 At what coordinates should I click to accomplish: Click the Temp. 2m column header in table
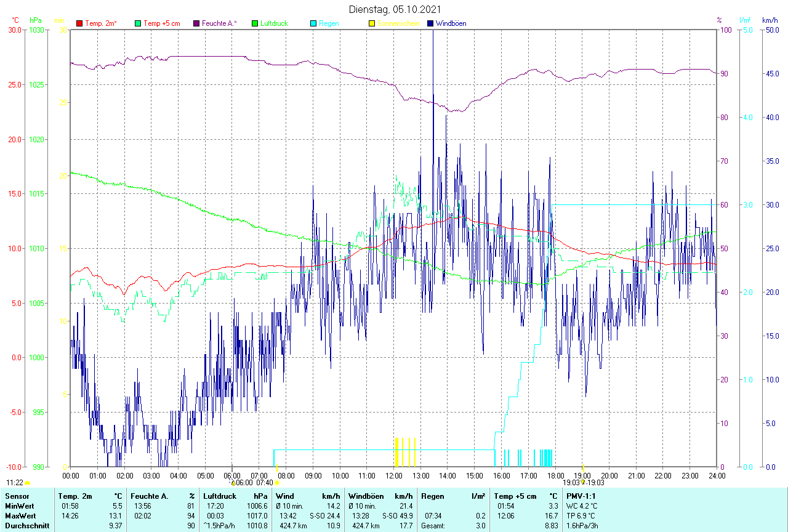pyautogui.click(x=75, y=496)
